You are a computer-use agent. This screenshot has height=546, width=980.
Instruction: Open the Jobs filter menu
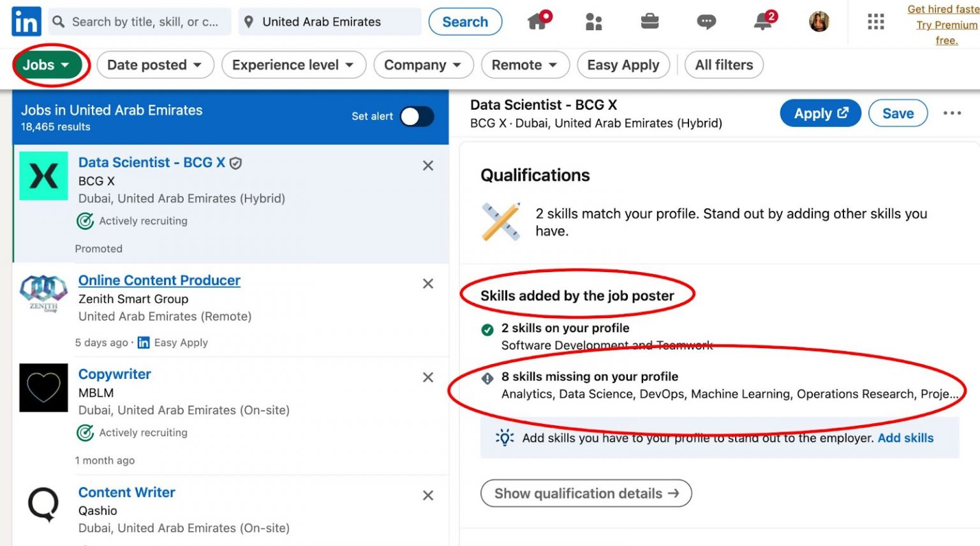[49, 64]
